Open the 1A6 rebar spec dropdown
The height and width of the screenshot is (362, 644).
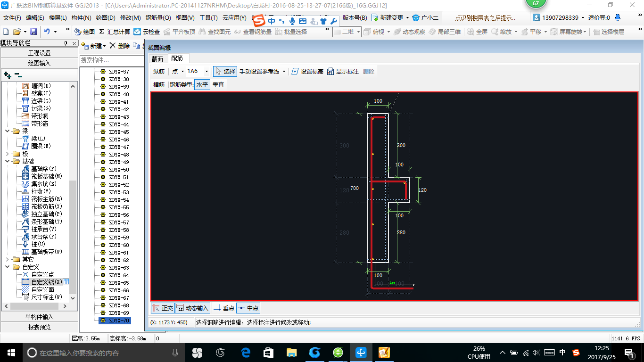(206, 71)
